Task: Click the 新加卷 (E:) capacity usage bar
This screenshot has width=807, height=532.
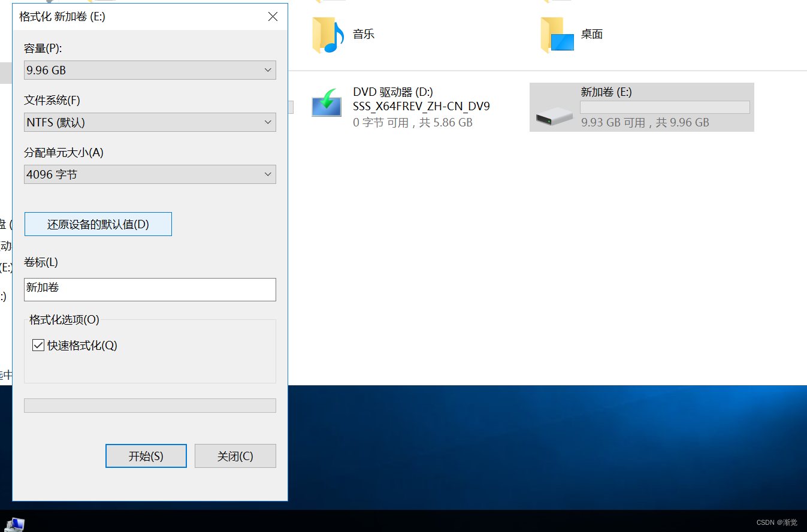Action: (x=665, y=107)
